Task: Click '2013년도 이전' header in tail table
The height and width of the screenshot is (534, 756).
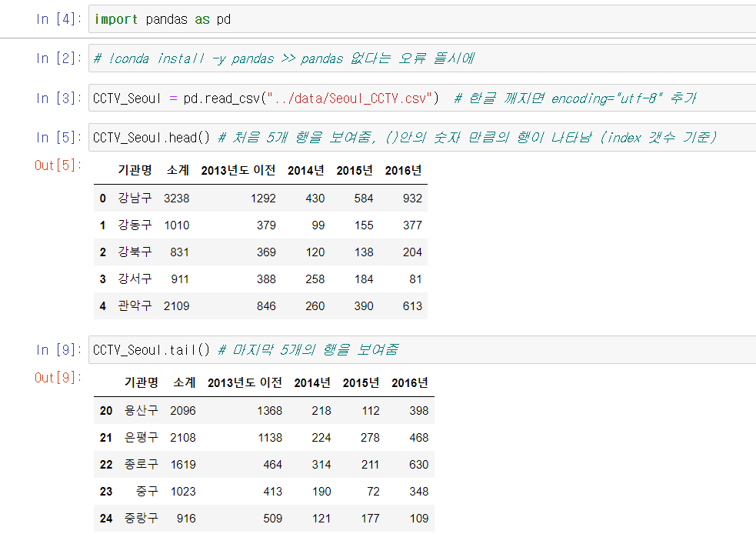Action: 245,382
